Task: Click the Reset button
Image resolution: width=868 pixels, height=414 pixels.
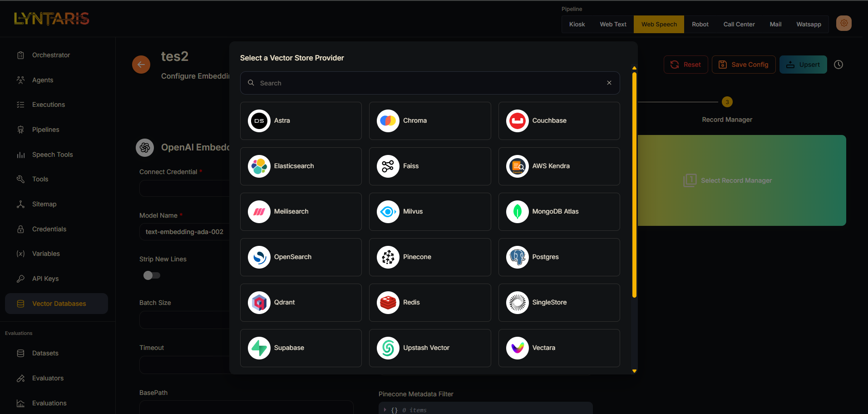Action: pyautogui.click(x=686, y=65)
